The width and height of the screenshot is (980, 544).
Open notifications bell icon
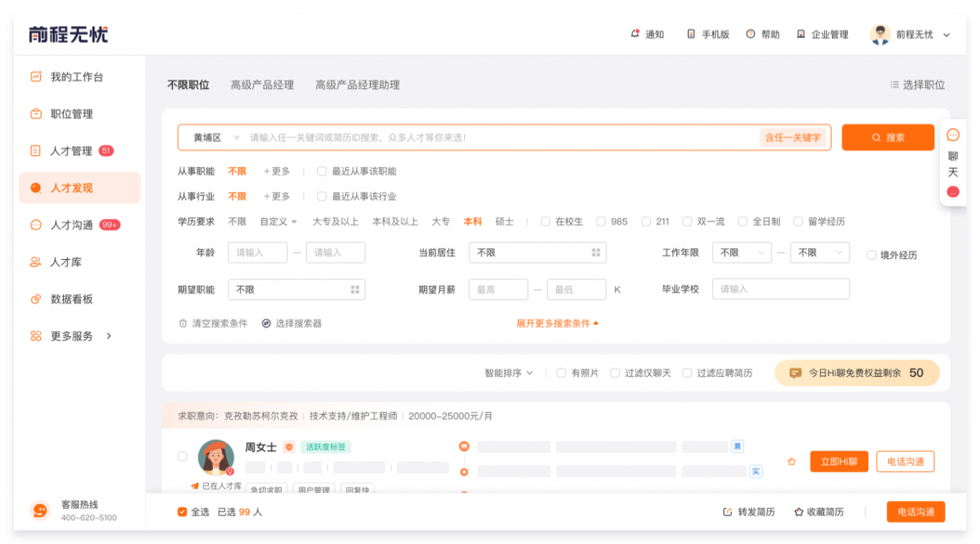coord(635,34)
